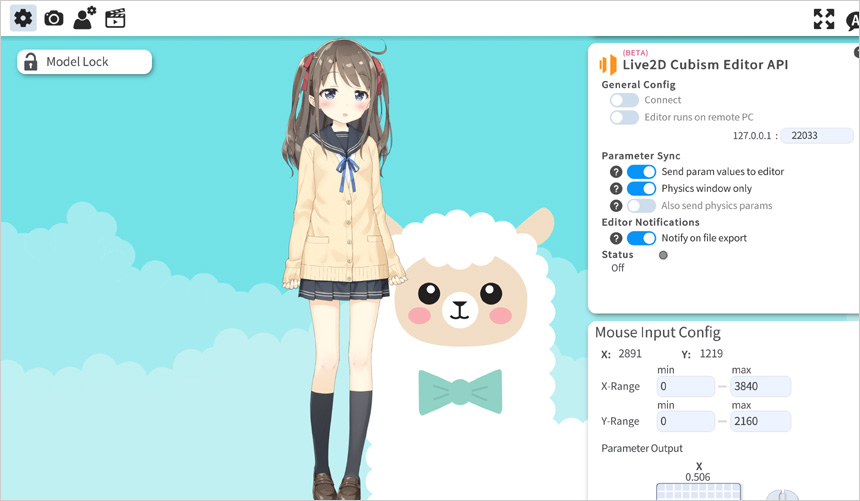Toggle fullscreen with the expand arrows icon
860x501 pixels.
(823, 19)
